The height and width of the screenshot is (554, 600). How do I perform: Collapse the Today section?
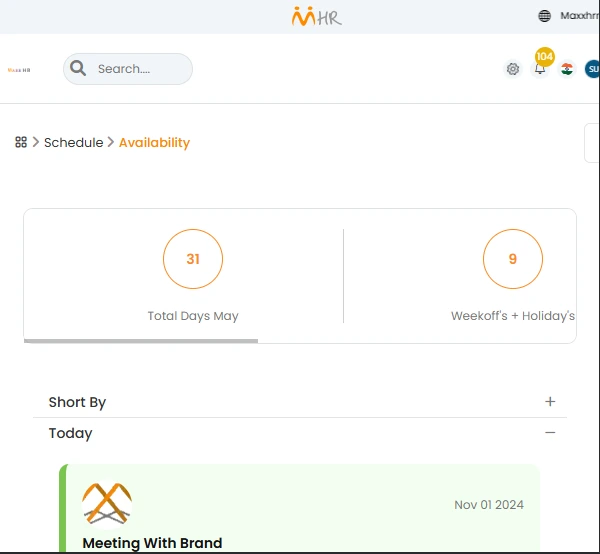pyautogui.click(x=300, y=433)
